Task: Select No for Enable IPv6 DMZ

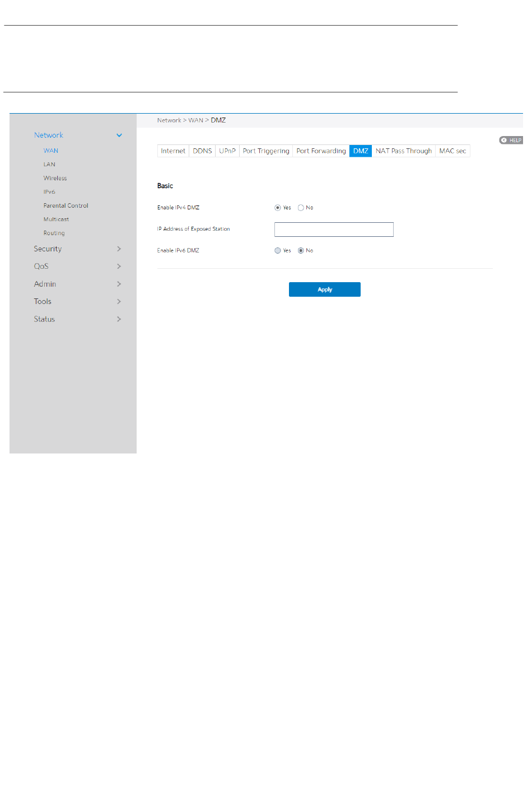Action: pos(301,251)
